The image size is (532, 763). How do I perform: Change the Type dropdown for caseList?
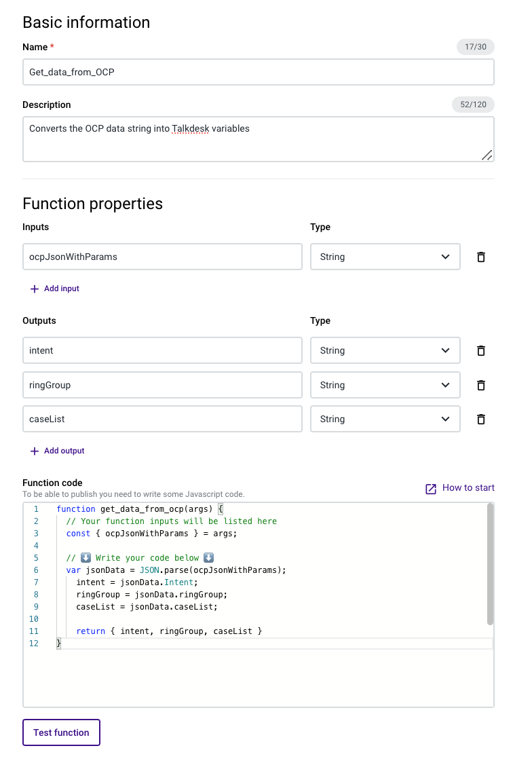pos(385,420)
